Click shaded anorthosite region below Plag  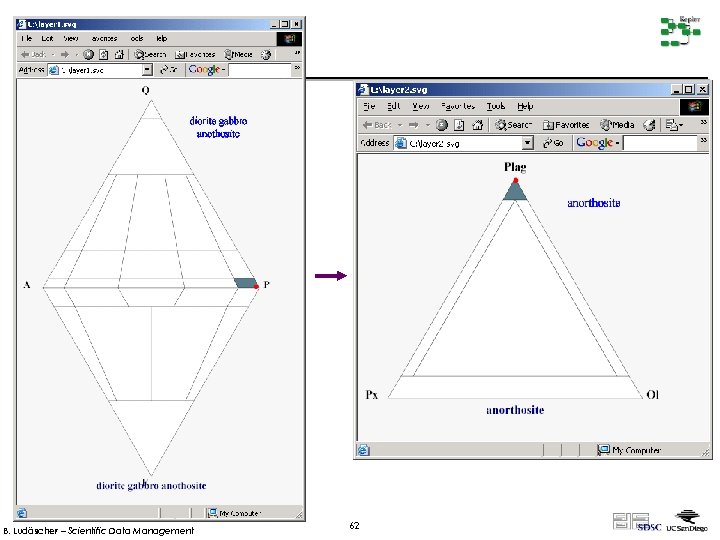click(x=515, y=193)
